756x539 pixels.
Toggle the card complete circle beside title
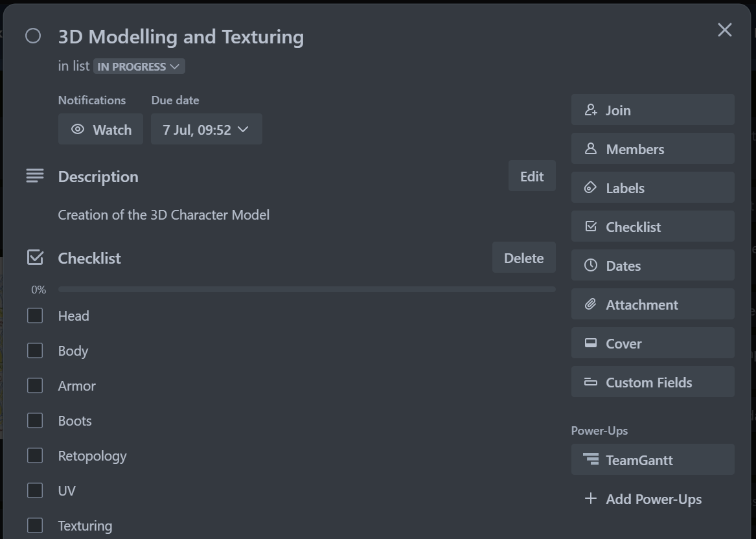[x=33, y=36]
